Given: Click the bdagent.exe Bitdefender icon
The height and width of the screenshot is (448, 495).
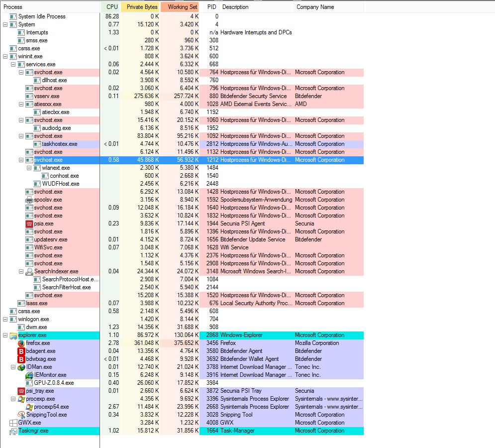Looking at the screenshot, I should pyautogui.click(x=21, y=351).
